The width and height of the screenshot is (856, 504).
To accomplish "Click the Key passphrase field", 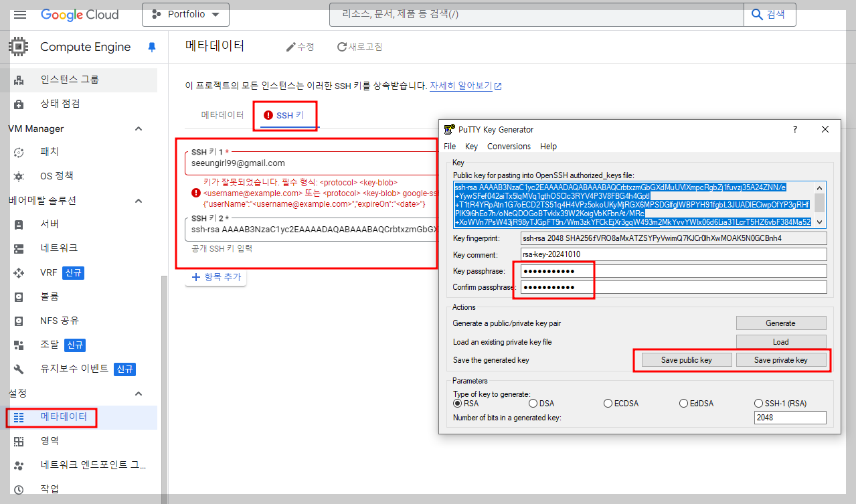I will (673, 271).
